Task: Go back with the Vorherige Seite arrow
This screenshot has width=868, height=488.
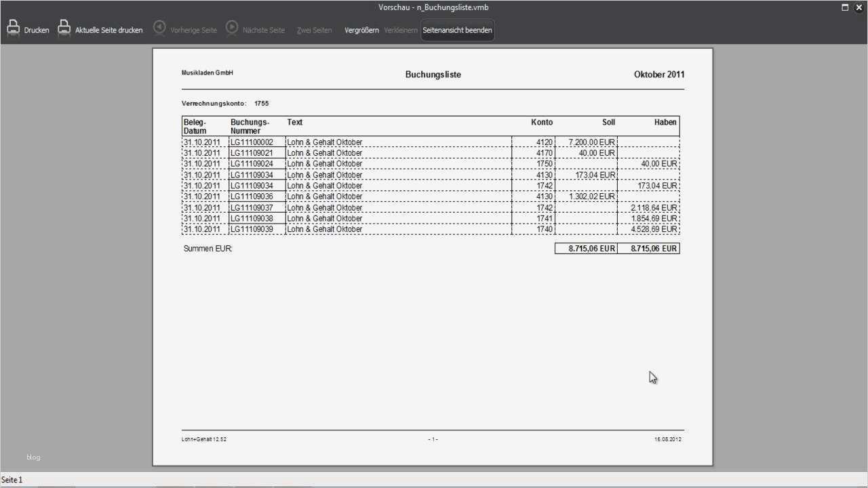Action: tap(159, 27)
